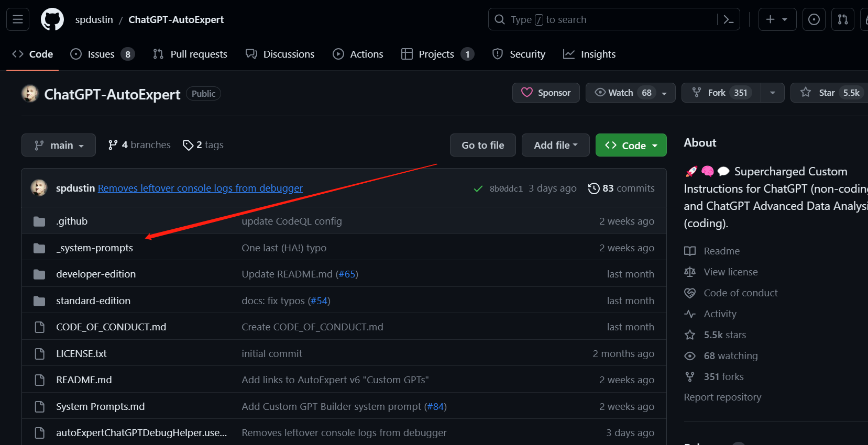Image resolution: width=868 pixels, height=445 pixels.
Task: Click the license scale icon in About
Action: click(690, 272)
